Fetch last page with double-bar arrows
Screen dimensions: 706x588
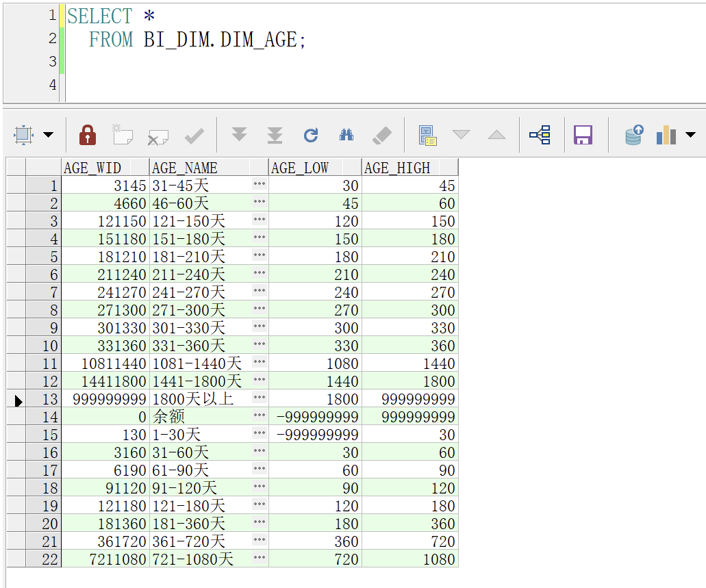tap(275, 135)
